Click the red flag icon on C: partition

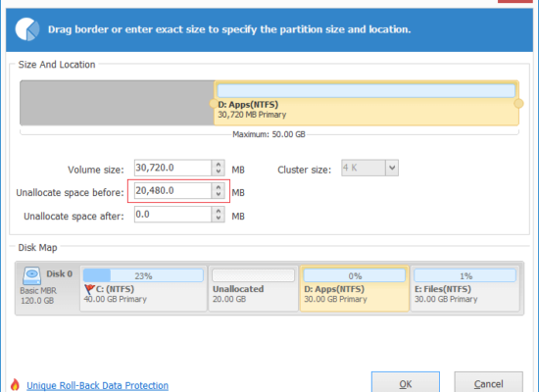click(x=89, y=289)
